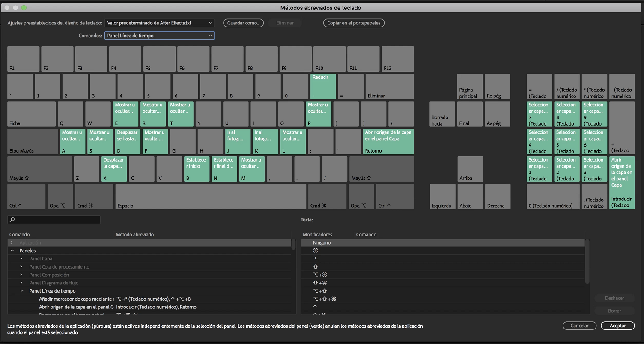This screenshot has height=344, width=644.
Task: Click into the shortcut search field
Action: pyautogui.click(x=54, y=220)
